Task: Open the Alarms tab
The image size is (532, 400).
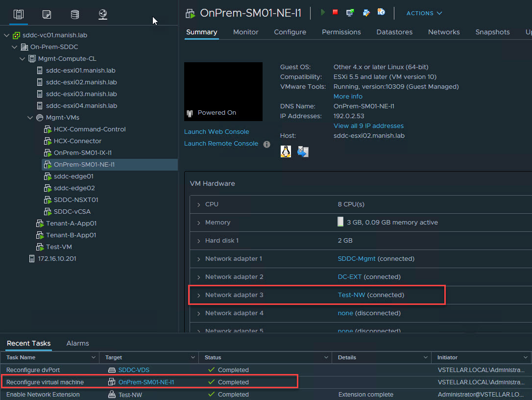Action: coord(77,343)
